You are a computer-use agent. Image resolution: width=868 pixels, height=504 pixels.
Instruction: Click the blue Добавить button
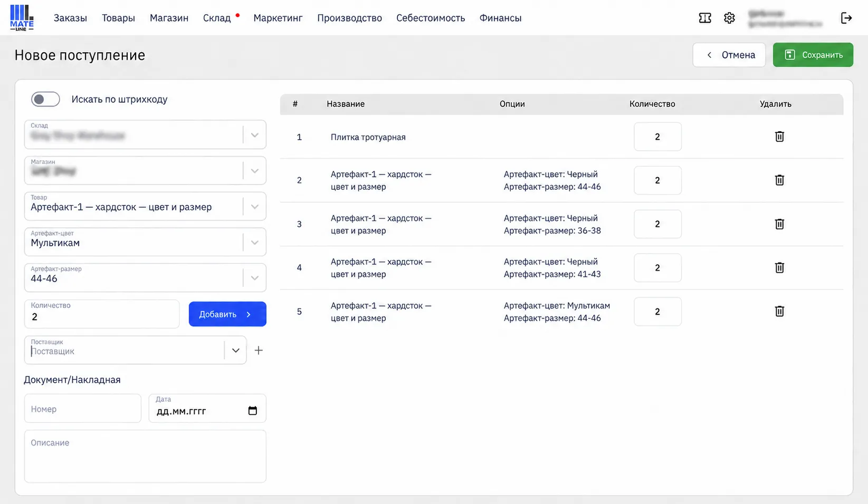click(x=227, y=314)
